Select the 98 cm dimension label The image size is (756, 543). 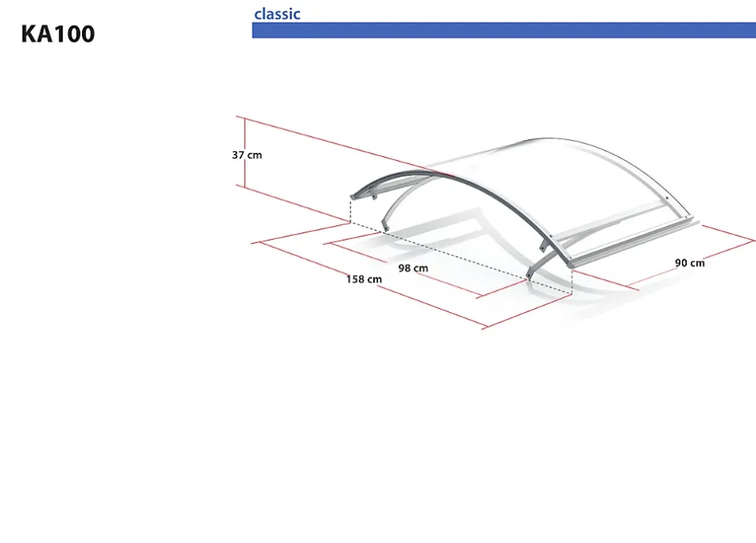click(x=413, y=268)
